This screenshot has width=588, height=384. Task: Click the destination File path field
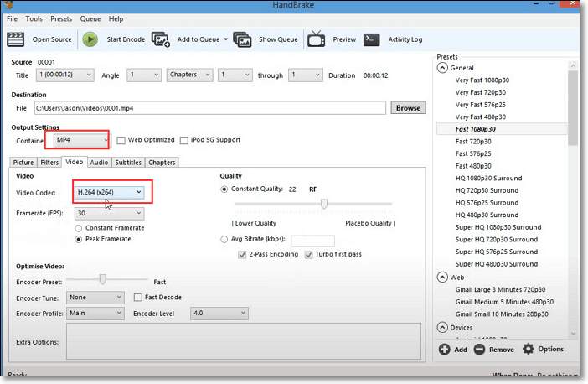click(210, 108)
